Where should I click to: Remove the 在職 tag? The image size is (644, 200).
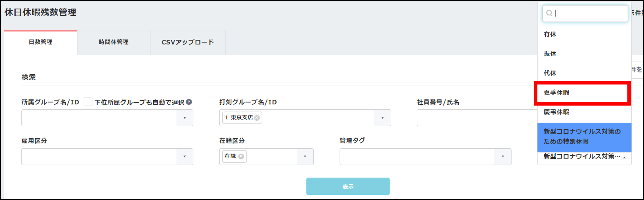click(241, 156)
